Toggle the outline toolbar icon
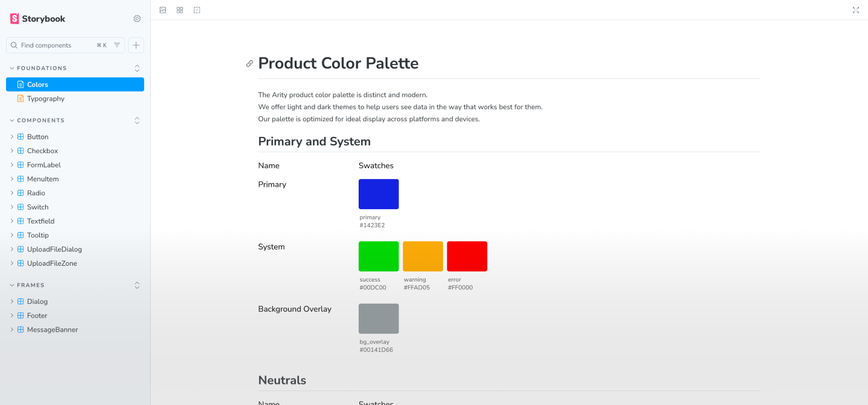The width and height of the screenshot is (868, 405). click(197, 10)
